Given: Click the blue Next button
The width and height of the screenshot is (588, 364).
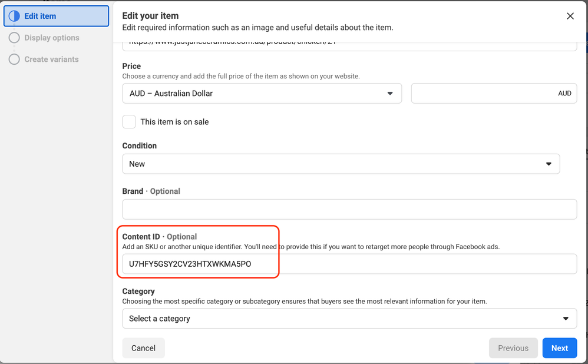Looking at the screenshot, I should point(559,348).
